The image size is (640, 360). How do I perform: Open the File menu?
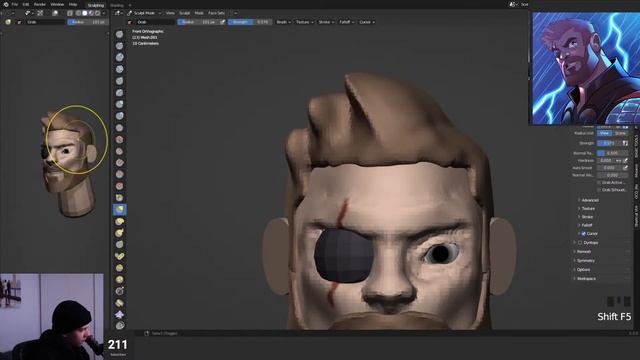coord(15,4)
